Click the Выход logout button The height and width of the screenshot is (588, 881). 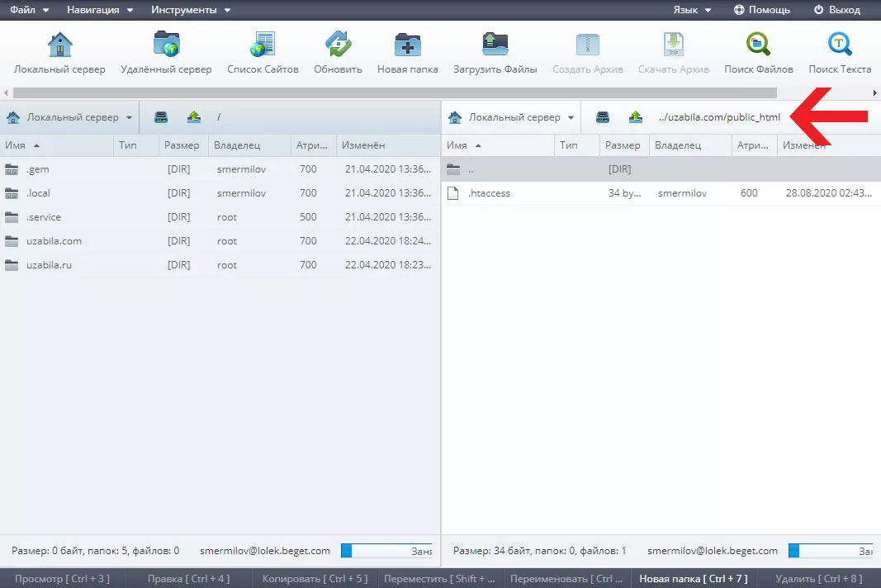click(x=836, y=10)
